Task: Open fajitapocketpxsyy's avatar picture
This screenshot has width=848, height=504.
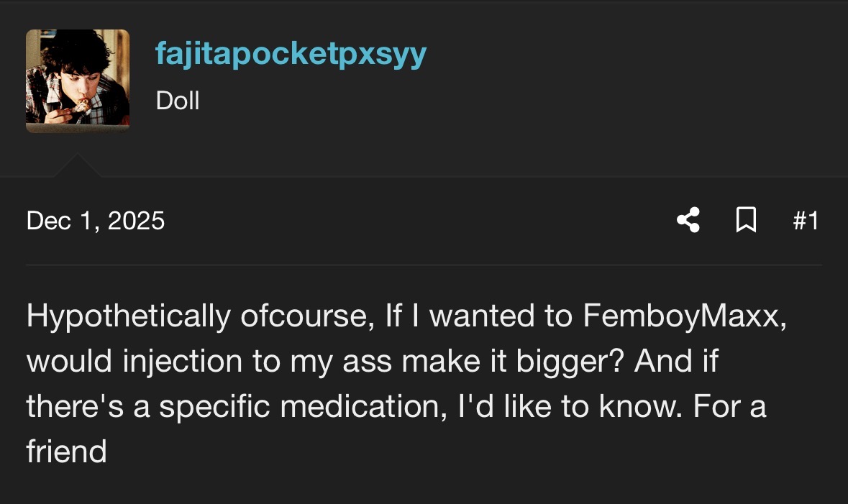Action: (78, 81)
